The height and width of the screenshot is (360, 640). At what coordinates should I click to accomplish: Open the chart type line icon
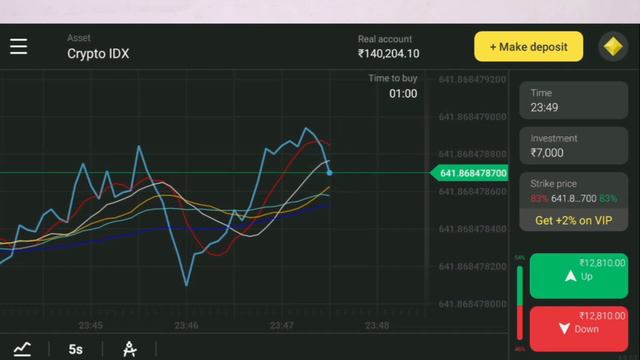coord(22,349)
